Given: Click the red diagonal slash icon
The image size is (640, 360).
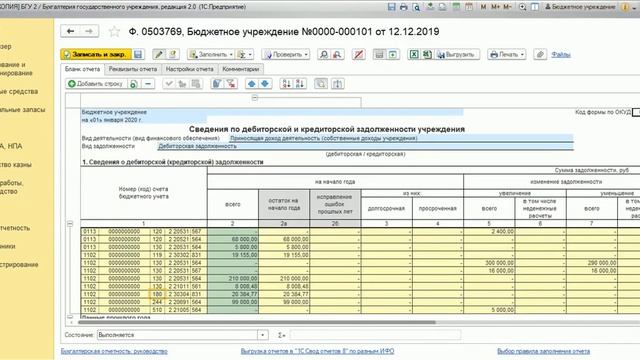Looking at the screenshot, I should (358, 54).
